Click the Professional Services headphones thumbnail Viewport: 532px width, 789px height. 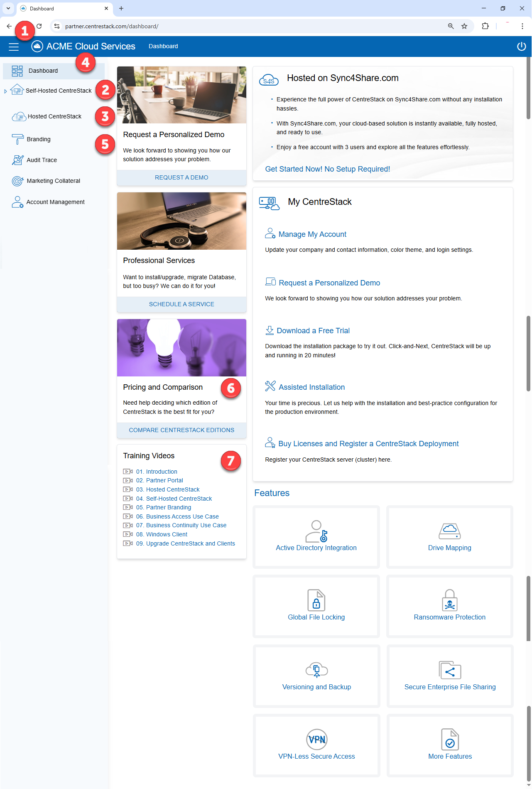pyautogui.click(x=181, y=221)
